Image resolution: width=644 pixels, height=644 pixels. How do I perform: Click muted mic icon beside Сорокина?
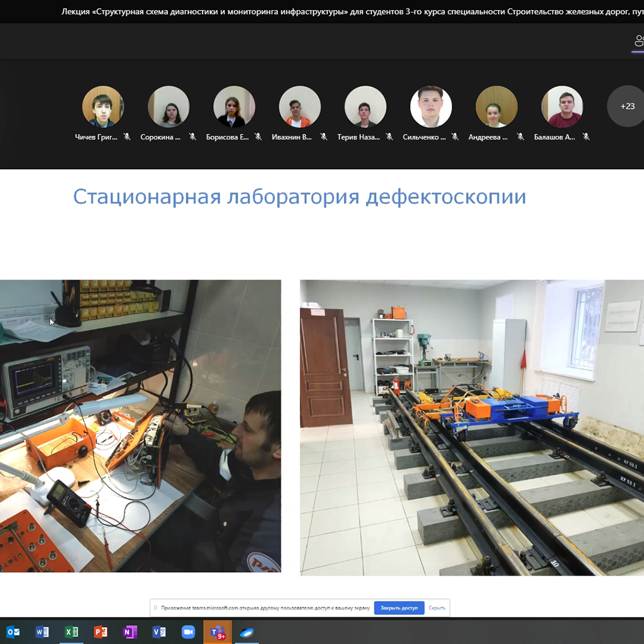click(192, 136)
